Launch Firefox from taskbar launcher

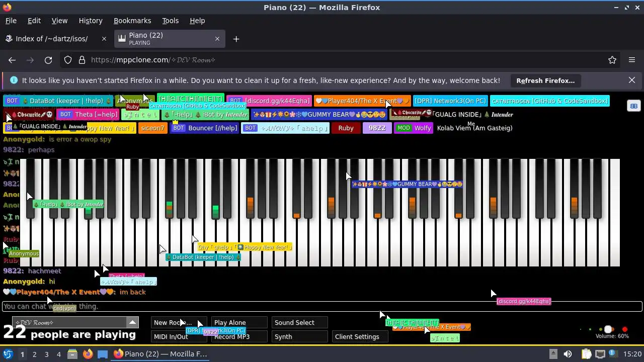click(88, 354)
